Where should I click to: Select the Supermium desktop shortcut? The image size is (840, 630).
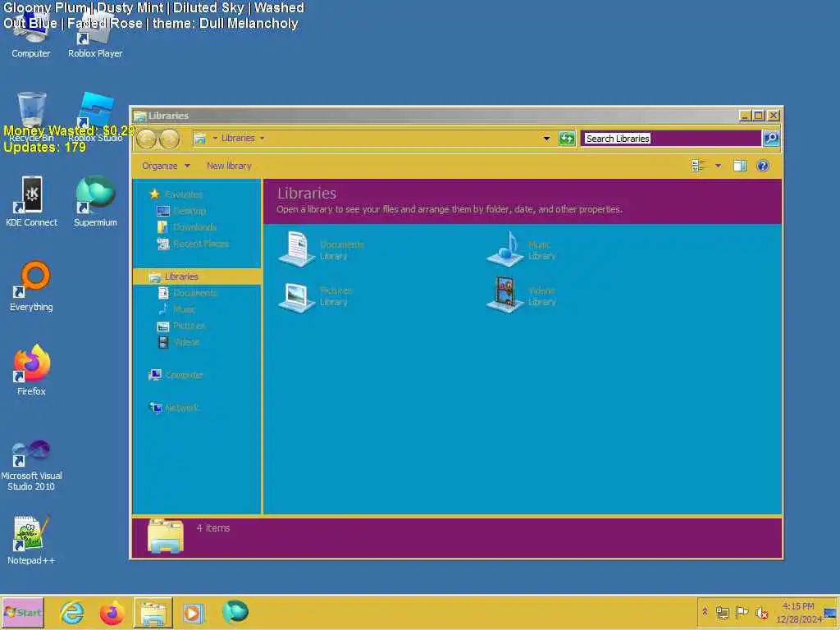95,202
